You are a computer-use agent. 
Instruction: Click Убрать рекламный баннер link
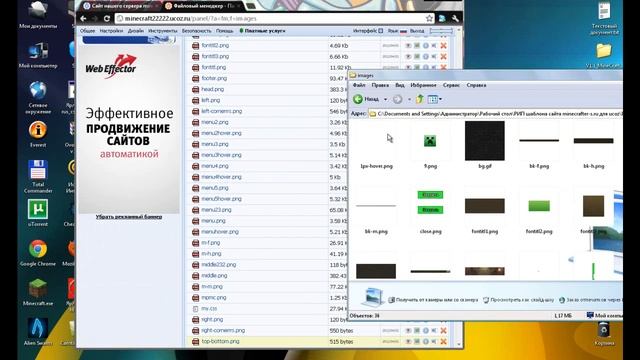tap(129, 217)
